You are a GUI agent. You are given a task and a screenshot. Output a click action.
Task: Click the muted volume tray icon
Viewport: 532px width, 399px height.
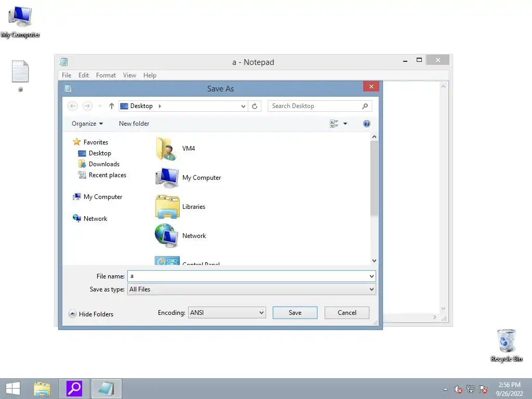(458, 389)
